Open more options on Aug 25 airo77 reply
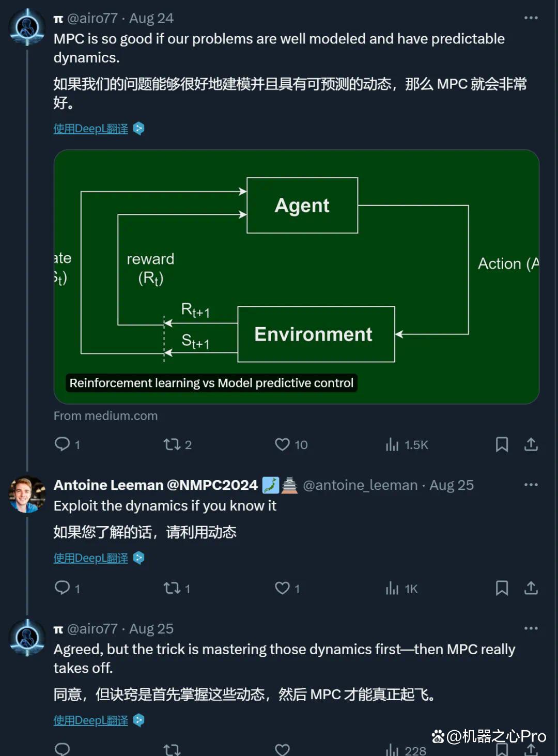The width and height of the screenshot is (558, 756). tap(531, 628)
